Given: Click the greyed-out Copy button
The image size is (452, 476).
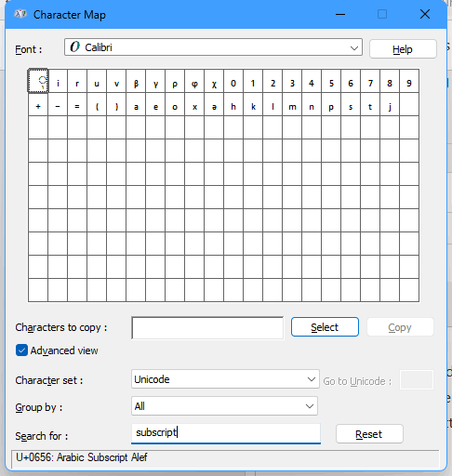Looking at the screenshot, I should click(400, 327).
